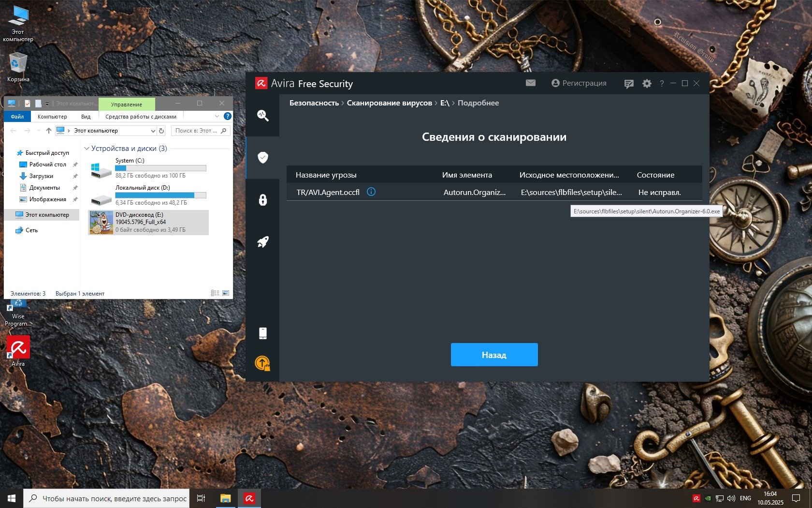The image size is (812, 508).
Task: Open the Performance rocket sidebar icon
Action: tap(262, 242)
